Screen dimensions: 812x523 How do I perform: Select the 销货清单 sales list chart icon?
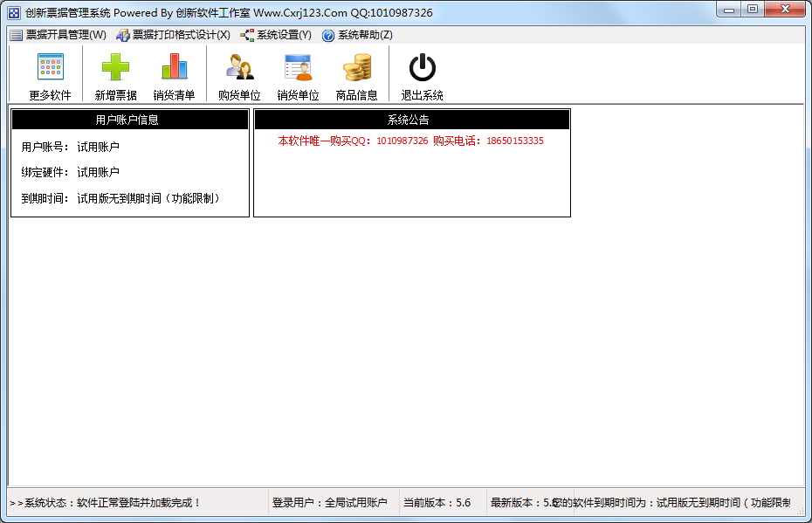[x=173, y=65]
